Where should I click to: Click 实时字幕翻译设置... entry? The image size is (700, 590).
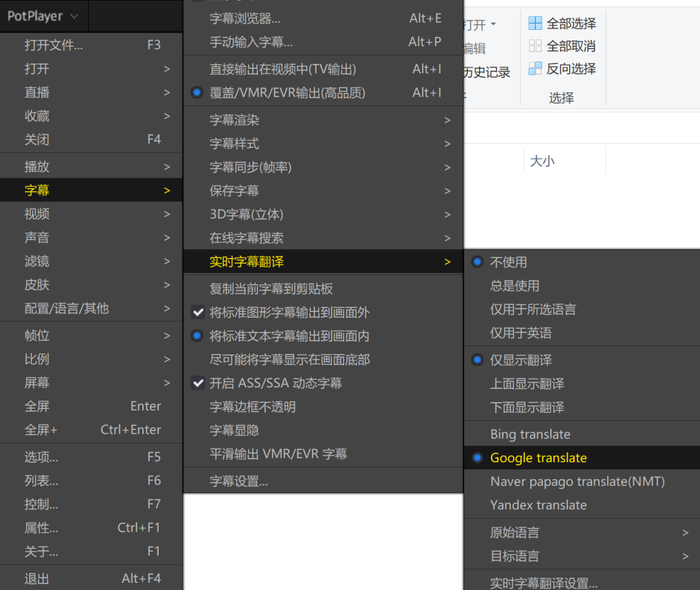543,583
